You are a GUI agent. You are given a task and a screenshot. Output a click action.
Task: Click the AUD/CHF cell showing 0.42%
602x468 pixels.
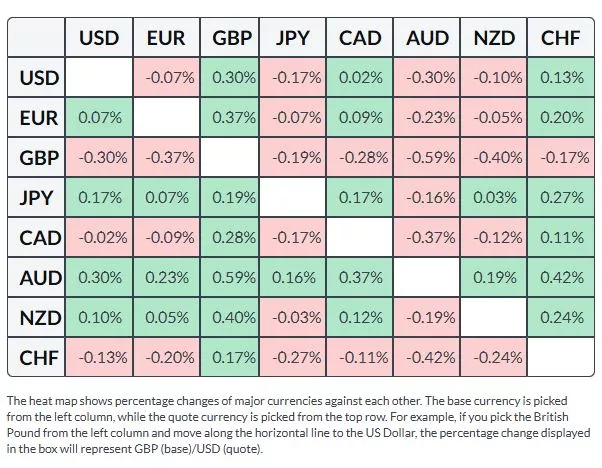(x=560, y=278)
